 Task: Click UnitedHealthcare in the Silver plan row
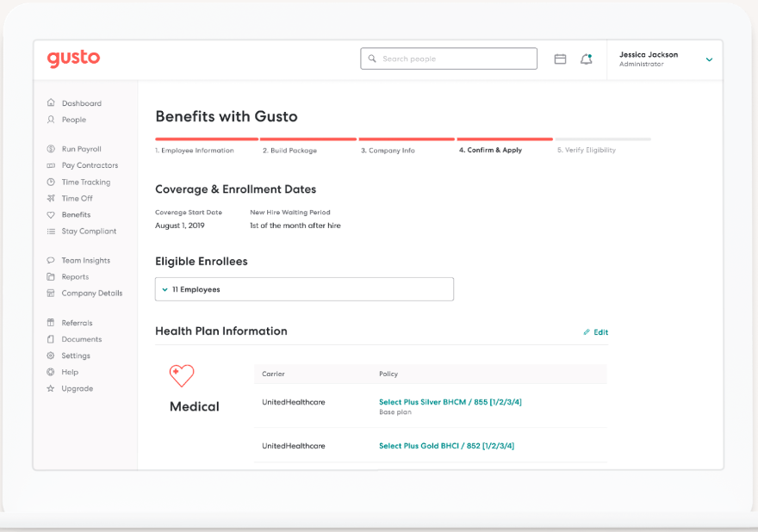(294, 402)
